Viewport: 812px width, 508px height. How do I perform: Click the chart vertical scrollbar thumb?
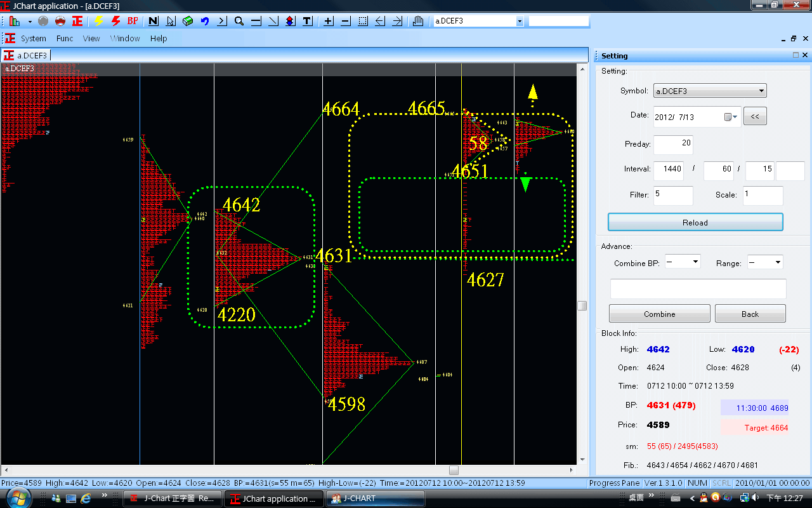[582, 305]
